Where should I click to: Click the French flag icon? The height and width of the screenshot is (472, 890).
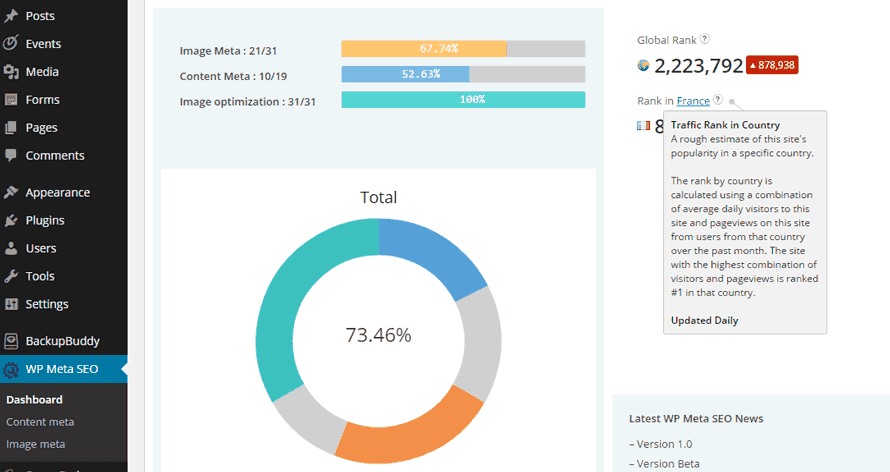(x=643, y=125)
